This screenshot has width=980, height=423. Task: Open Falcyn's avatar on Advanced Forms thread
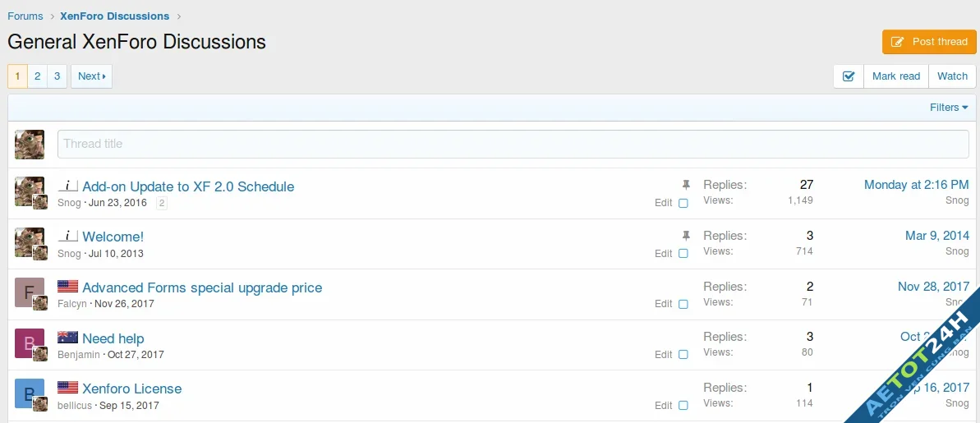point(29,292)
